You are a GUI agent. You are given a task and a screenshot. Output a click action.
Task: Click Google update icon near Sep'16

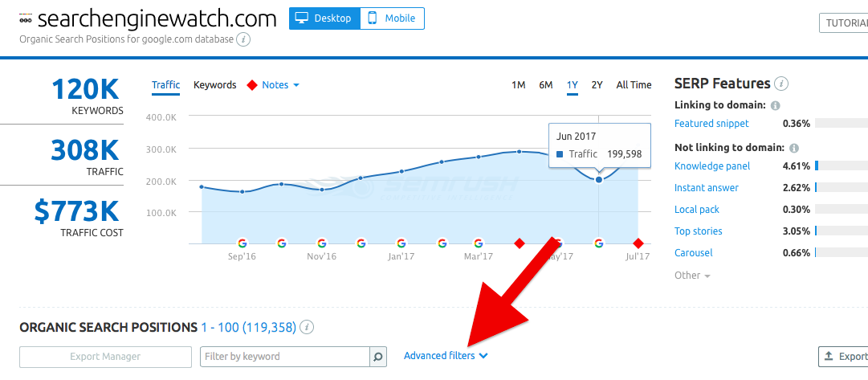coord(242,243)
